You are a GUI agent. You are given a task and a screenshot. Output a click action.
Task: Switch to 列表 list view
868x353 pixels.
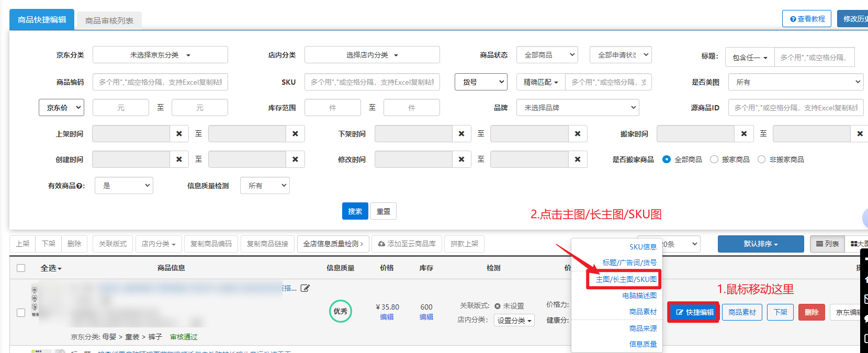pyautogui.click(x=827, y=244)
